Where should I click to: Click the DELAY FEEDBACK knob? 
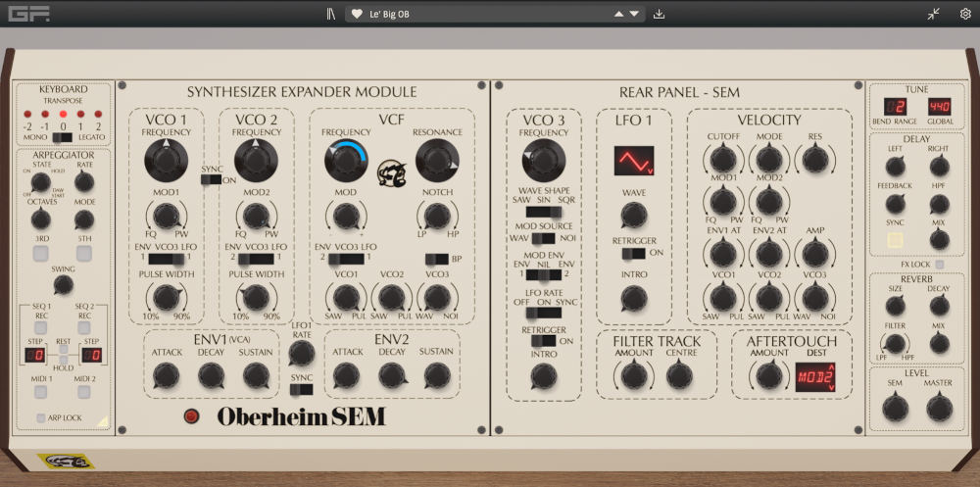click(895, 204)
